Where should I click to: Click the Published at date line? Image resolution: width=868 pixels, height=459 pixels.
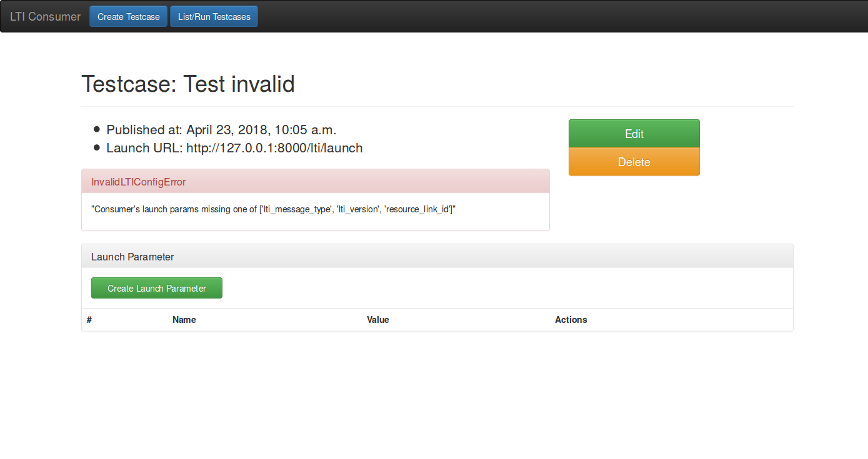[221, 130]
